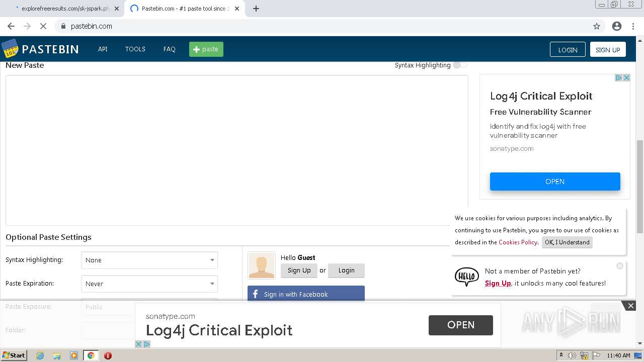Toggle Syntax Highlighting switch

[460, 65]
